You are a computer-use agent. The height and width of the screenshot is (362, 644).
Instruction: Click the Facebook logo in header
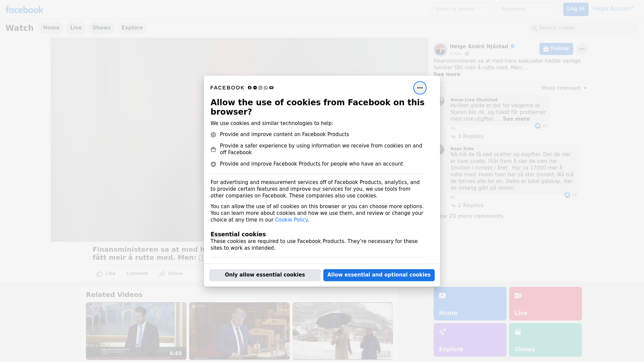click(x=24, y=9)
